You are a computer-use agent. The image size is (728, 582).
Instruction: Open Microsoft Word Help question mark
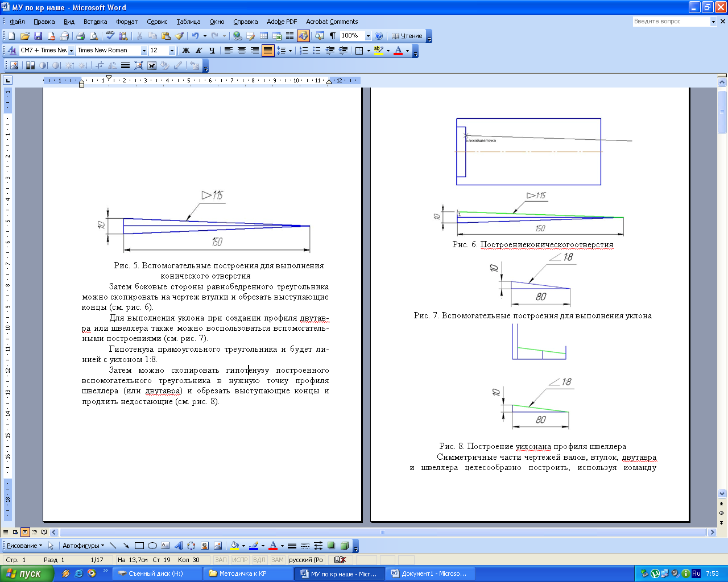379,36
